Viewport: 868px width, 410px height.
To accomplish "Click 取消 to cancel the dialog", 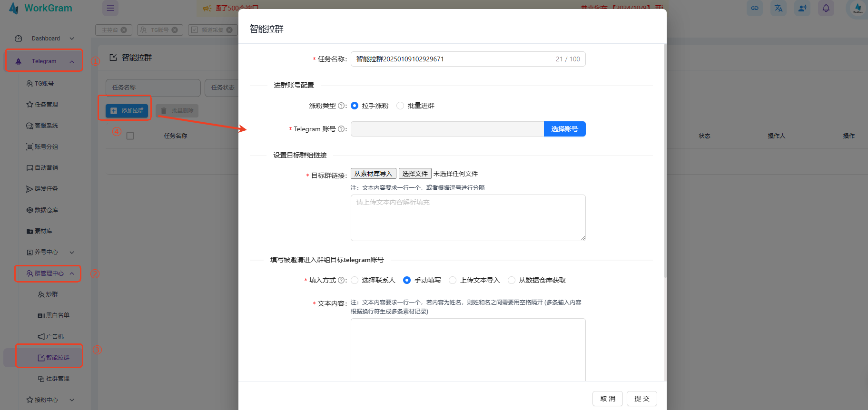I will click(x=608, y=399).
